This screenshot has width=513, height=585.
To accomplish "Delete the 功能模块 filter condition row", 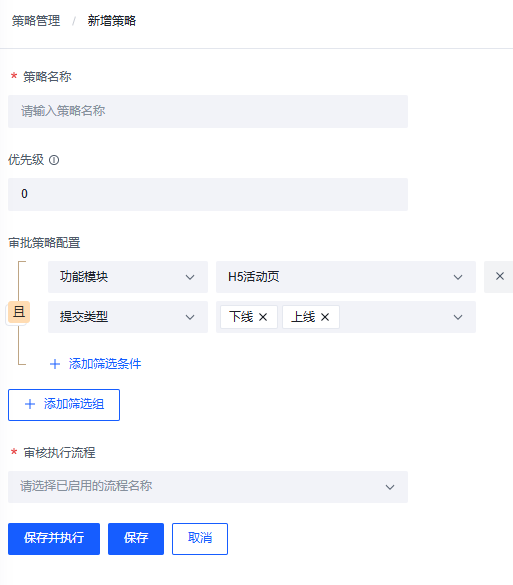I will [499, 276].
